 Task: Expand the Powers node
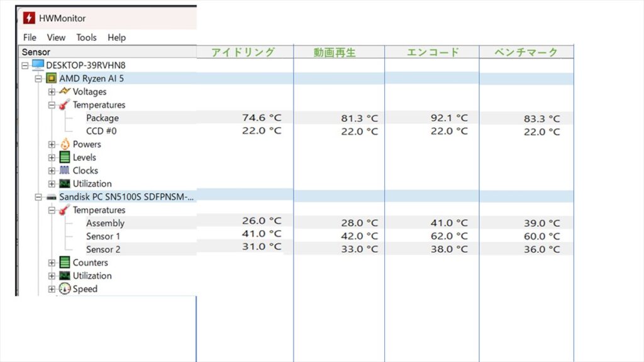pyautogui.click(x=52, y=144)
